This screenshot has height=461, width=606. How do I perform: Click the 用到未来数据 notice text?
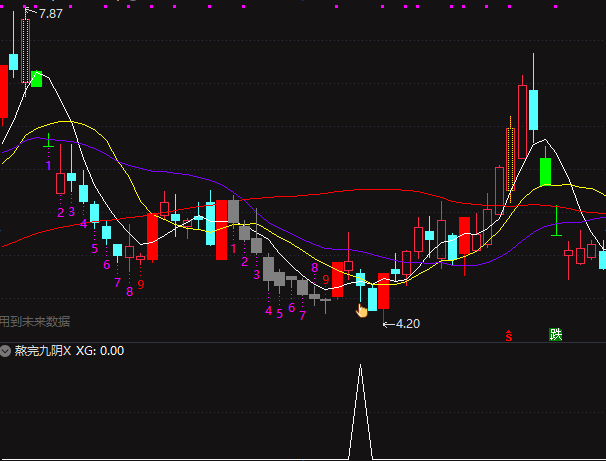35,322
